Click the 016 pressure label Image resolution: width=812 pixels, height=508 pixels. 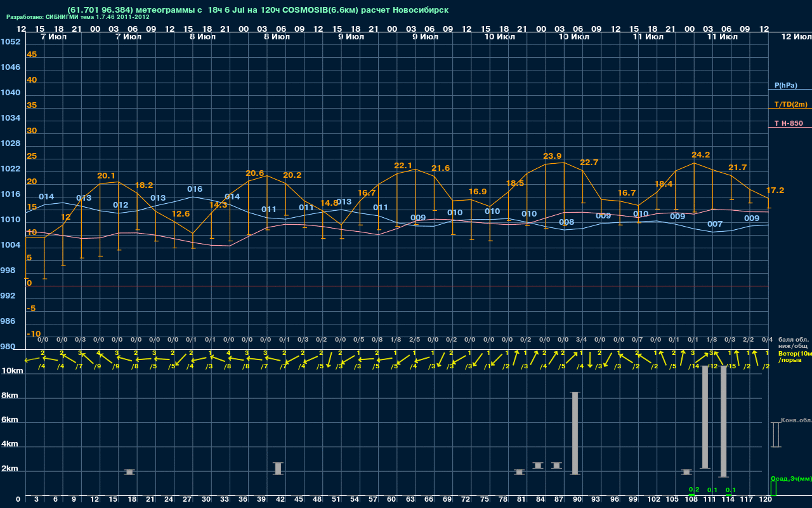[194, 189]
